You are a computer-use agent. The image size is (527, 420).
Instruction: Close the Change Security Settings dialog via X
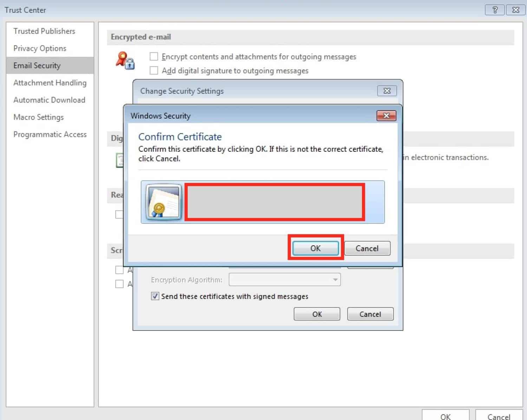click(x=386, y=91)
